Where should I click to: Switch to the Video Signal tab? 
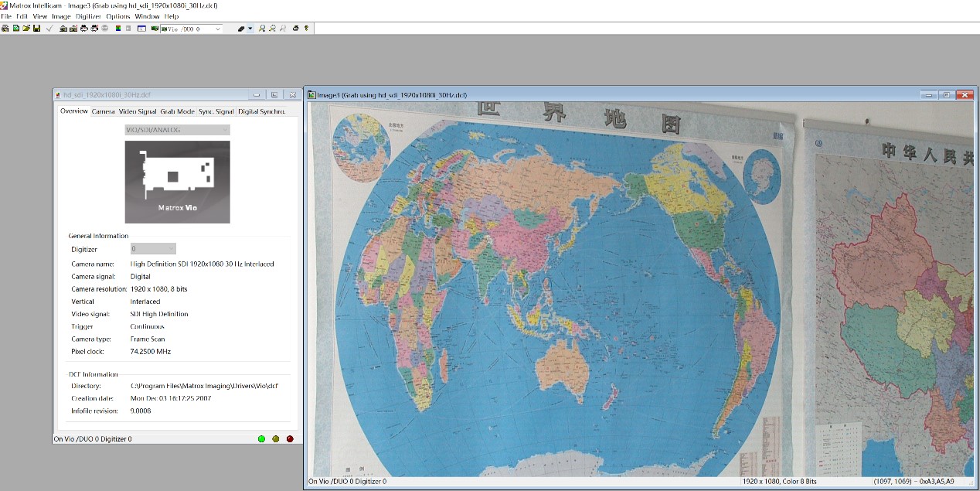click(138, 111)
